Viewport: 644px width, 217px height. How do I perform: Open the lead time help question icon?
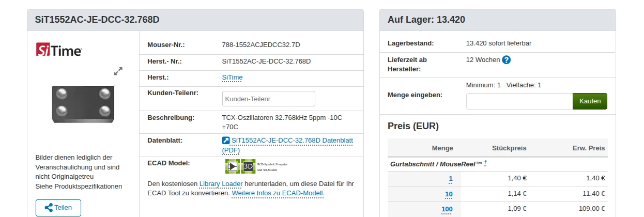pyautogui.click(x=507, y=60)
